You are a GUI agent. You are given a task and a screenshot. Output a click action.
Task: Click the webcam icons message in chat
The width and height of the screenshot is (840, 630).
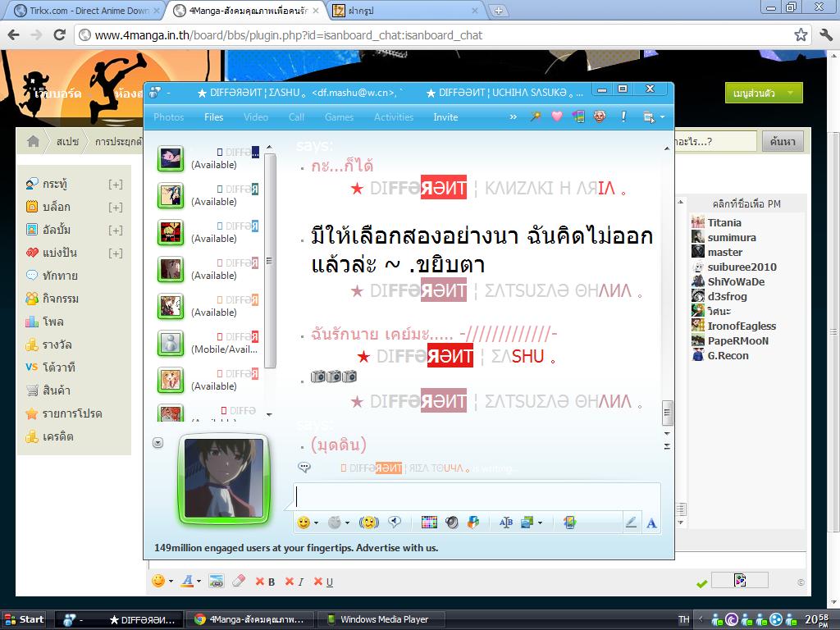[x=334, y=377]
